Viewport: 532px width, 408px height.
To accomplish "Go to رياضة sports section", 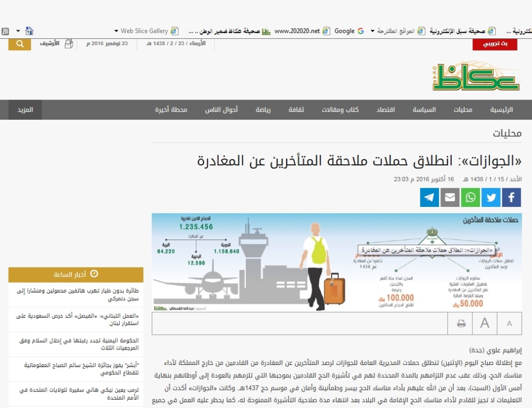I will pyautogui.click(x=263, y=110).
